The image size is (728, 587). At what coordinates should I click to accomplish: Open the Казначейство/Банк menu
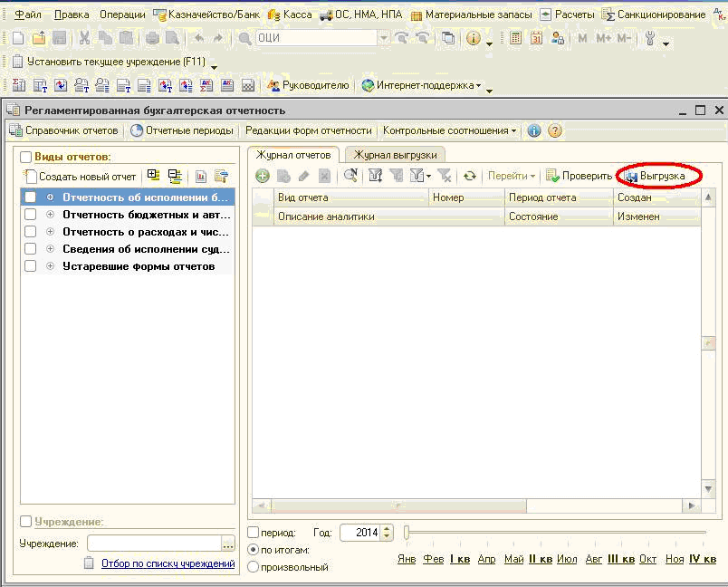pos(207,14)
